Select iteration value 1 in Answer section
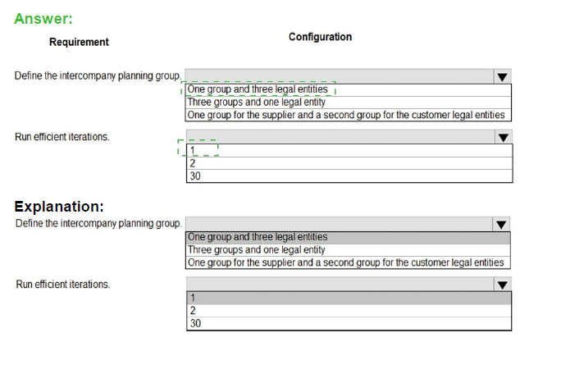 click(193, 150)
